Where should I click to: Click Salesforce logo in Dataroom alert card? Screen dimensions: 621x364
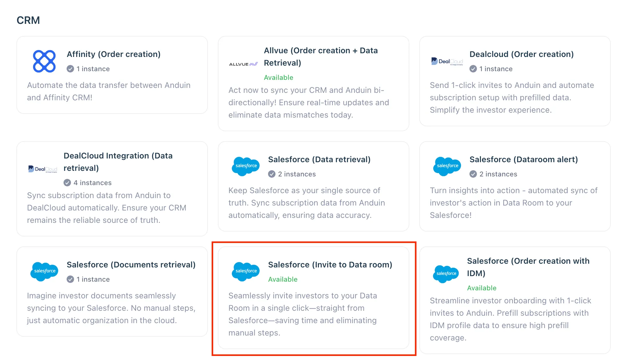click(x=447, y=166)
